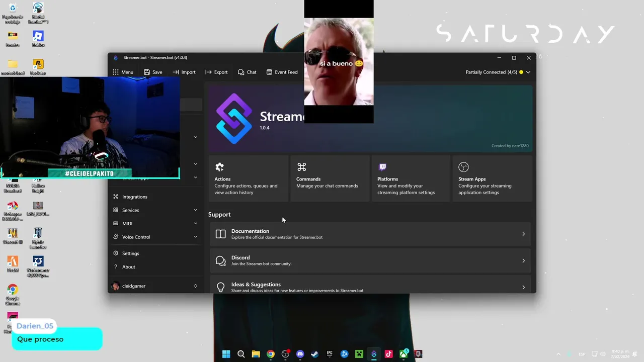Viewport: 644px width, 362px height.
Task: Open the Event Feed from toolbar
Action: pos(282,72)
